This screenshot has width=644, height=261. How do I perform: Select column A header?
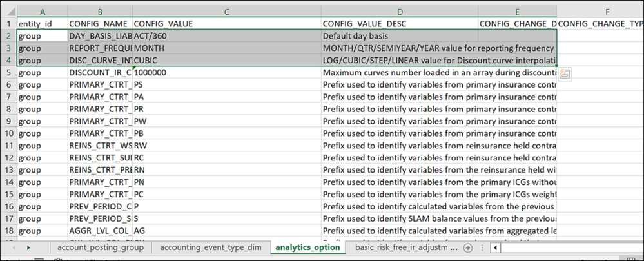[43, 11]
